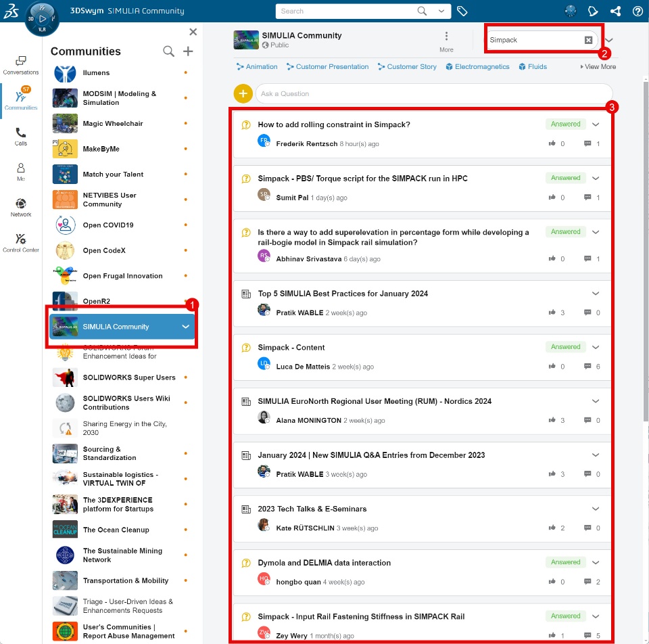649x644 pixels.
Task: Click the yellow plus create-post button
Action: [243, 93]
